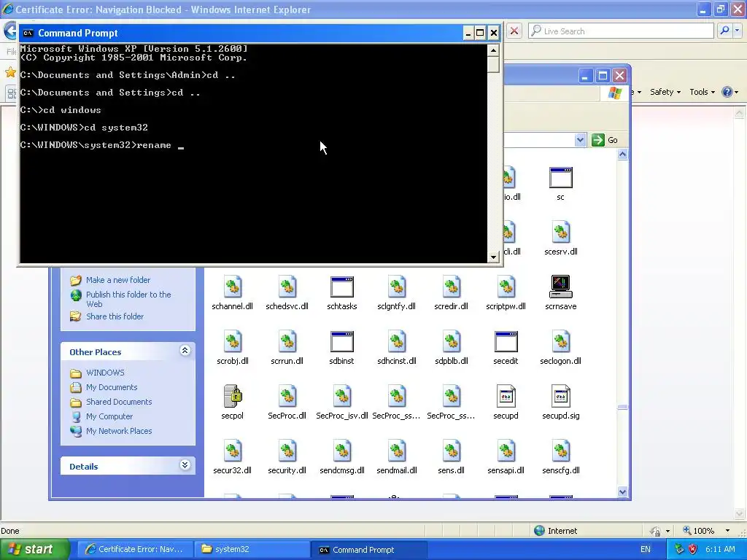
Task: Click Command Prompt scrollbar up arrow
Action: 493,50
